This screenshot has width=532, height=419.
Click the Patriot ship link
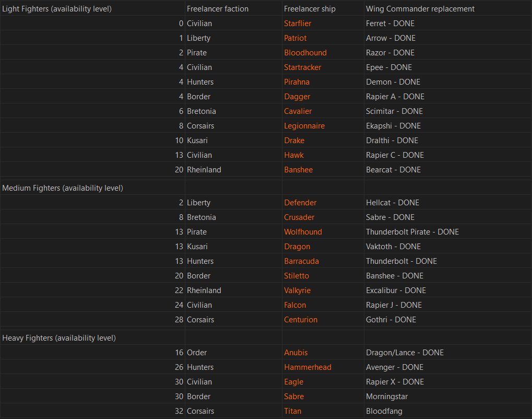pyautogui.click(x=295, y=38)
